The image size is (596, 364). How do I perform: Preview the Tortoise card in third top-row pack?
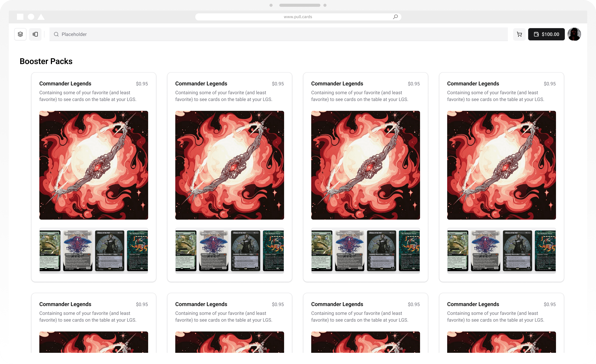(322, 251)
